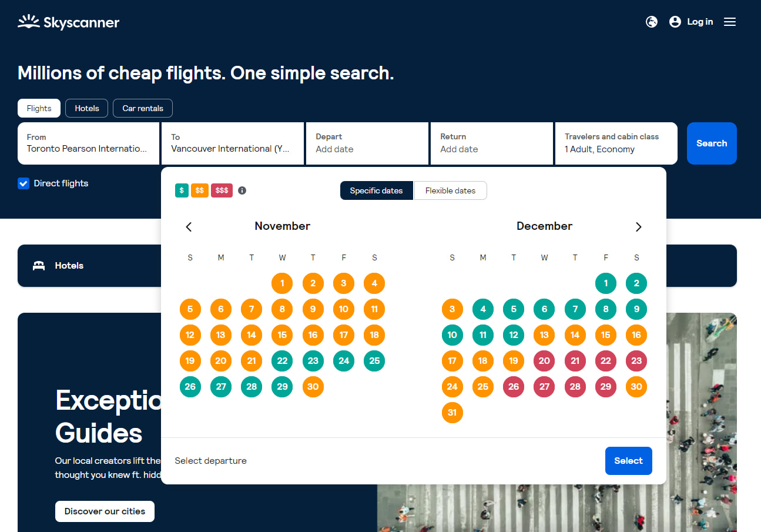Screen dimensions: 761x532
Task: Open the globe language selector icon
Action: tap(651, 22)
